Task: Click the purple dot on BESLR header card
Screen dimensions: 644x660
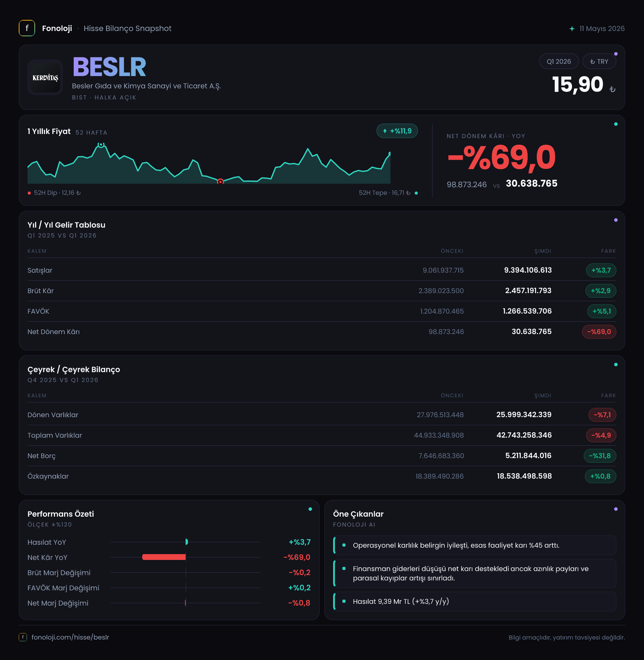Action: tap(616, 54)
